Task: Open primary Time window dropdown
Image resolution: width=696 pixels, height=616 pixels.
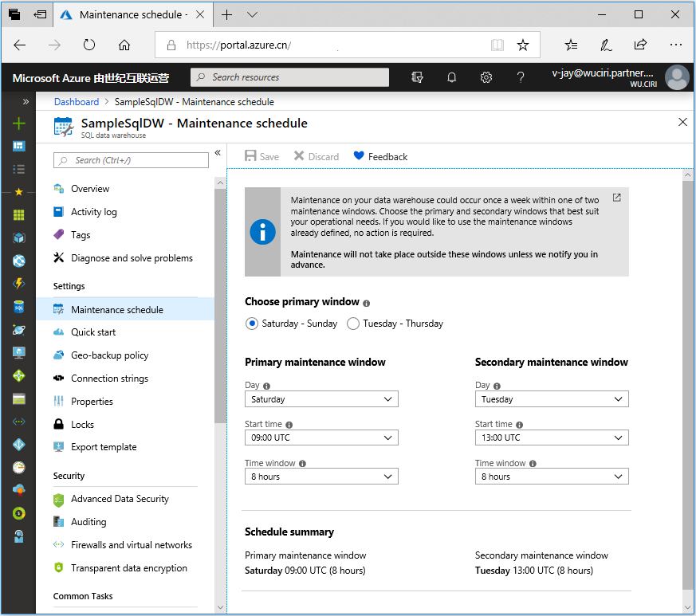Action: pyautogui.click(x=321, y=477)
